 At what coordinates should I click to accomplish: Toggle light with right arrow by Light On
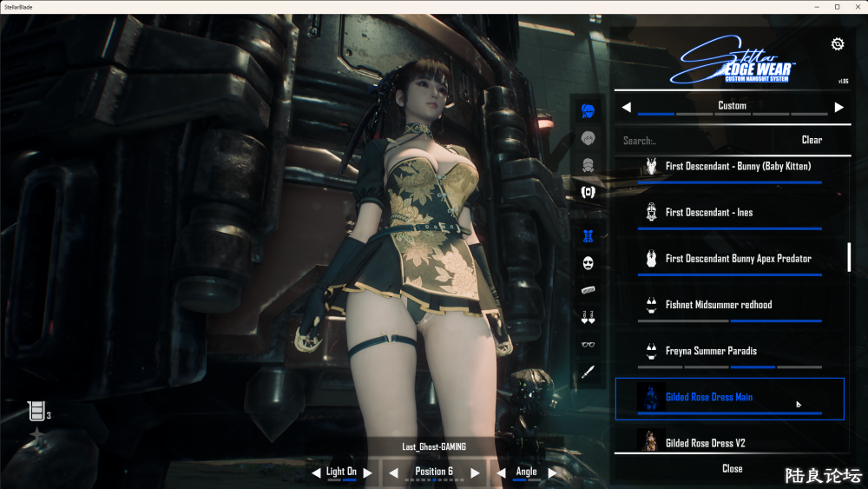[x=367, y=473]
